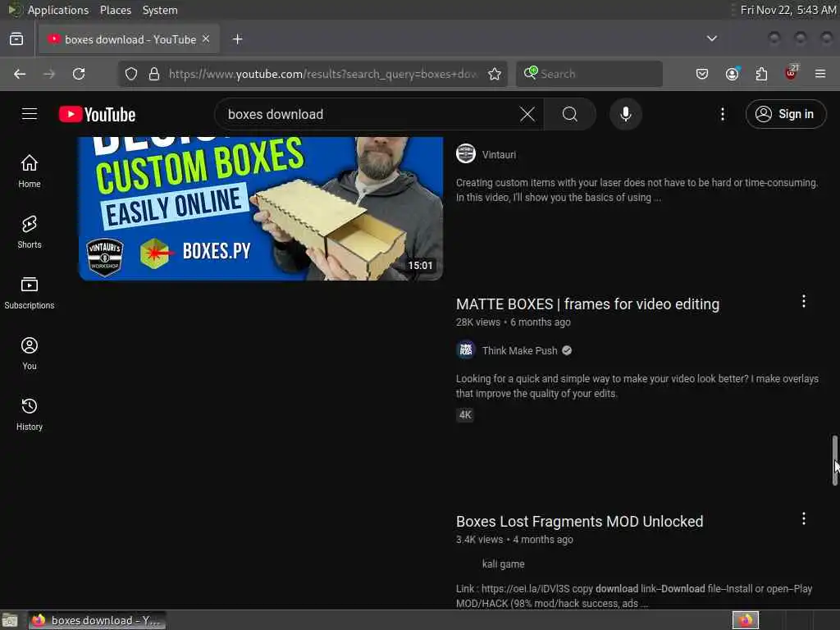
Task: Focus the browser URL address bar
Action: 322,74
